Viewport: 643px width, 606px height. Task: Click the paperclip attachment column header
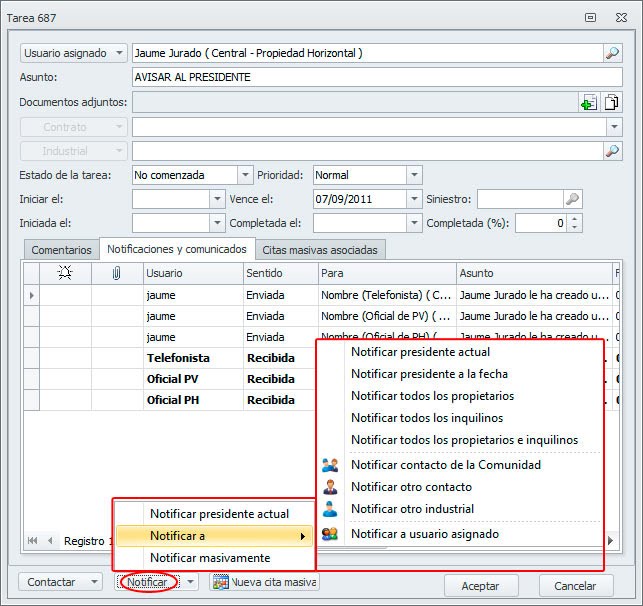tap(116, 273)
